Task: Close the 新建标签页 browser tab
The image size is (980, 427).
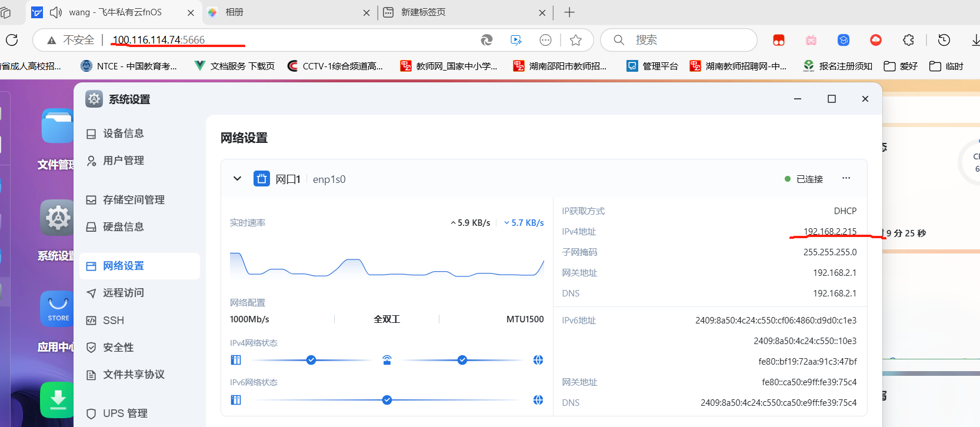Action: pos(542,12)
